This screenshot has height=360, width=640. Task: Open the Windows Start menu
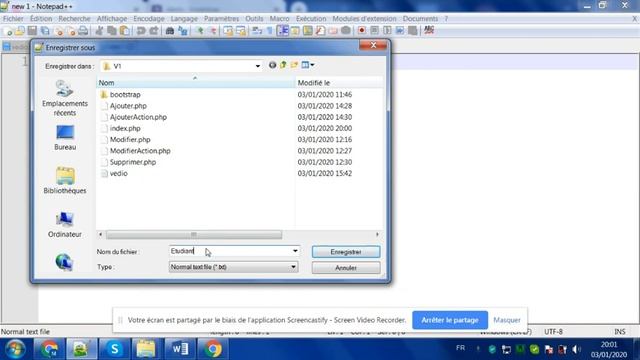[x=15, y=349]
